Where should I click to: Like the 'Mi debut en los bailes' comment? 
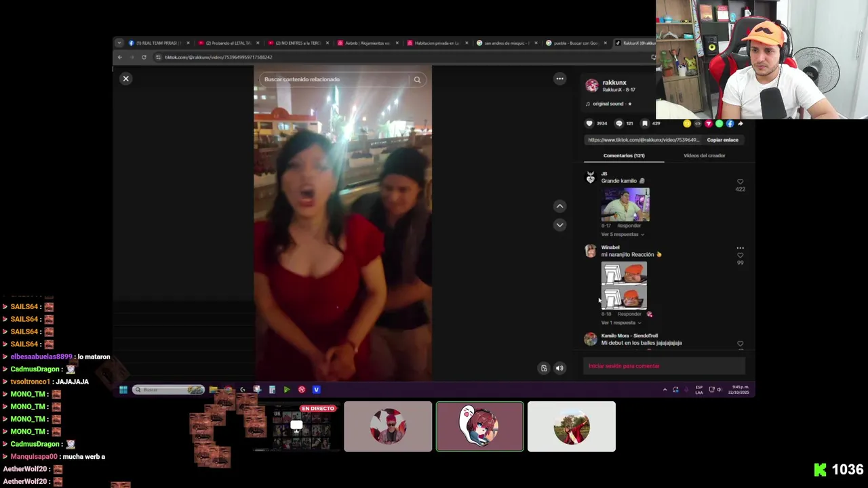[740, 344]
